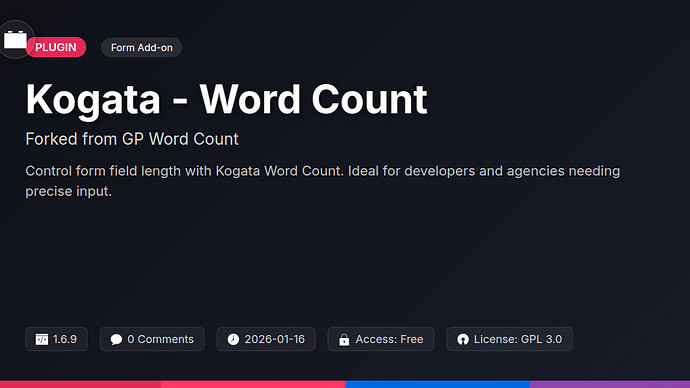Screen dimensions: 690x388
Task: Click the lock icon for access
Action: [x=344, y=340]
